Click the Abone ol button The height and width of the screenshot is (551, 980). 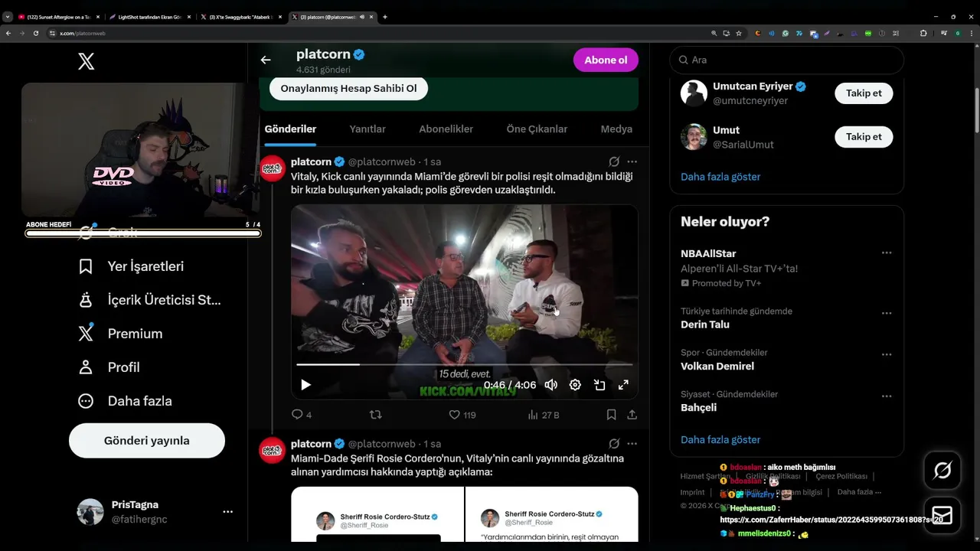[x=606, y=60]
